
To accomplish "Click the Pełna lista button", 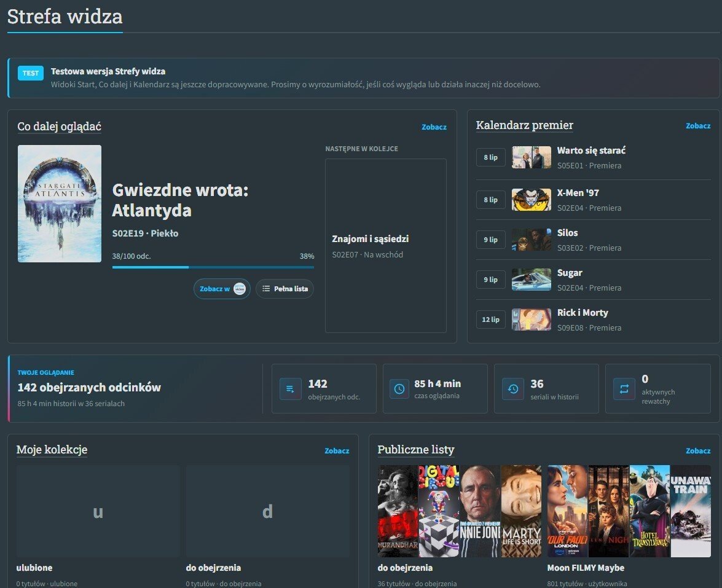I will tap(284, 289).
